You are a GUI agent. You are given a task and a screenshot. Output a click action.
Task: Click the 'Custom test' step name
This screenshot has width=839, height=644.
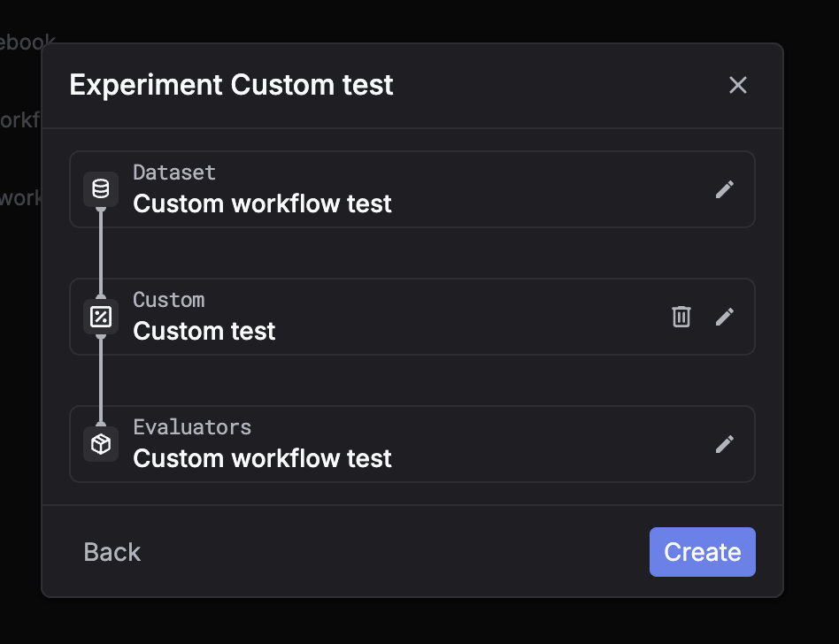[x=204, y=332]
